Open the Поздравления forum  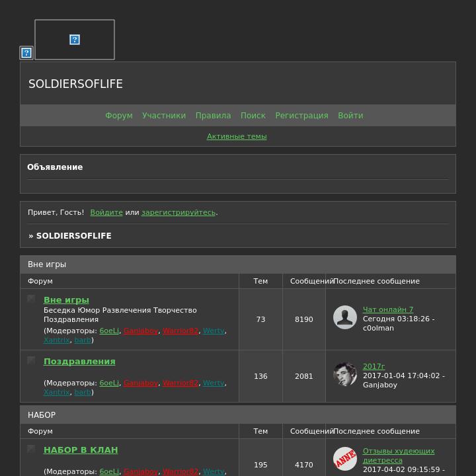(x=79, y=362)
